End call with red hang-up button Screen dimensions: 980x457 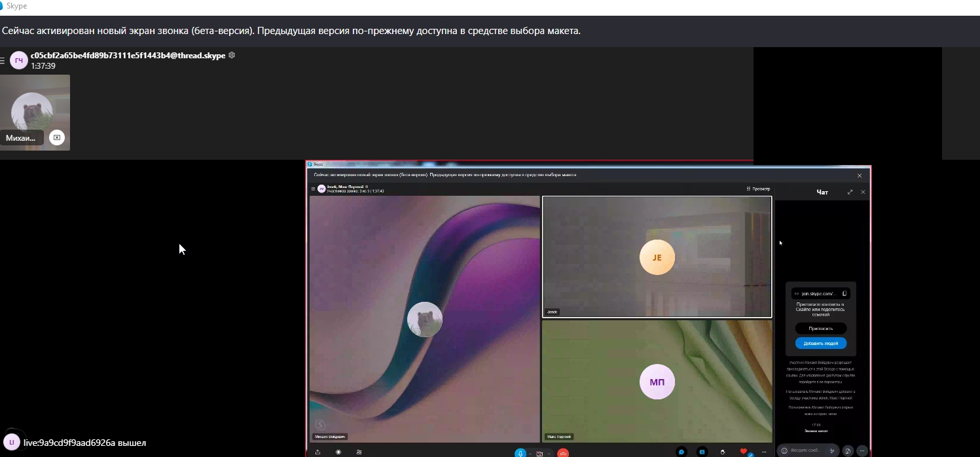pos(563,452)
